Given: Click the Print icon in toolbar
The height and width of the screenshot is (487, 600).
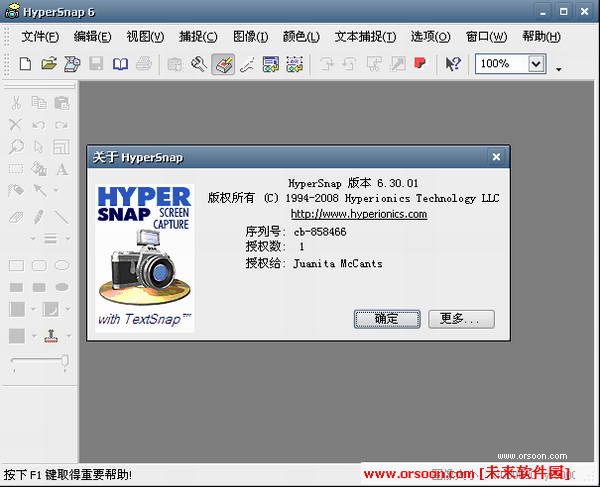Looking at the screenshot, I should 144,64.
